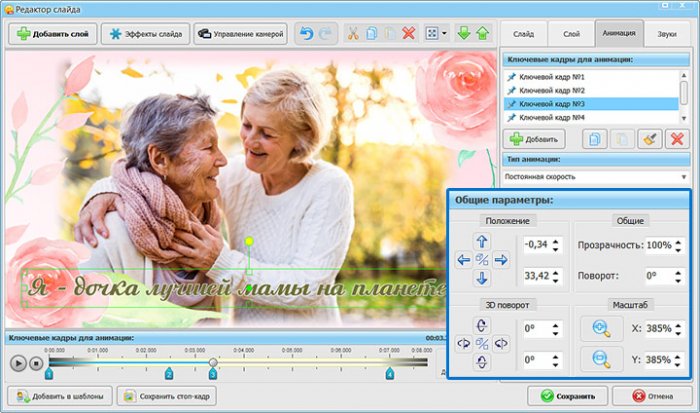This screenshot has height=413, width=700.
Task: Switch to the Слой tab
Action: (x=571, y=34)
